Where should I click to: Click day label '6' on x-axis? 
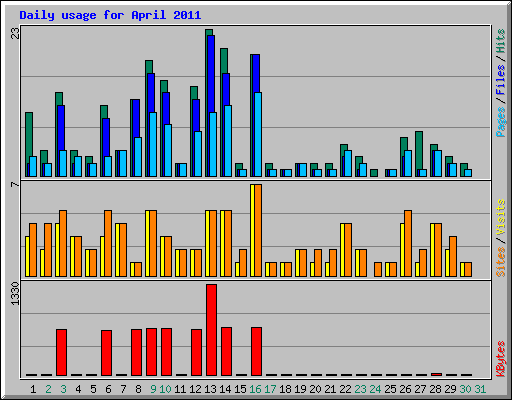(x=108, y=389)
